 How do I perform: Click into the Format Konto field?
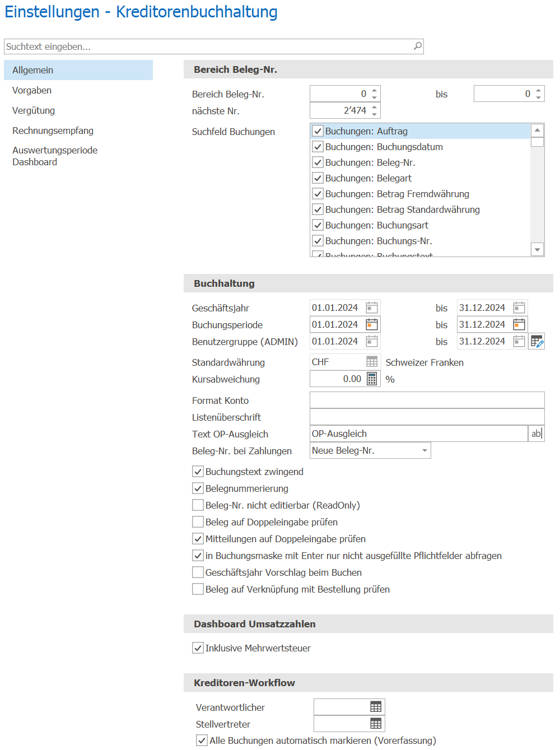pyautogui.click(x=427, y=400)
